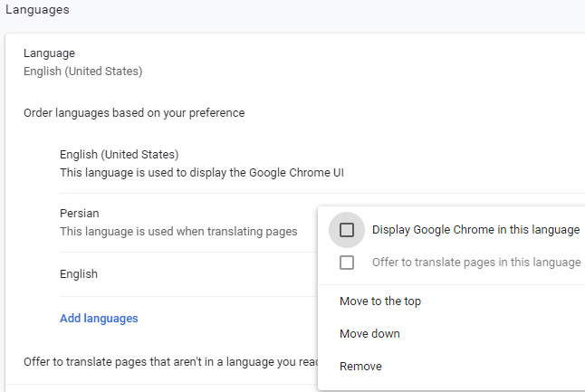Select the Persian language entry
585x392 pixels.
coord(80,214)
